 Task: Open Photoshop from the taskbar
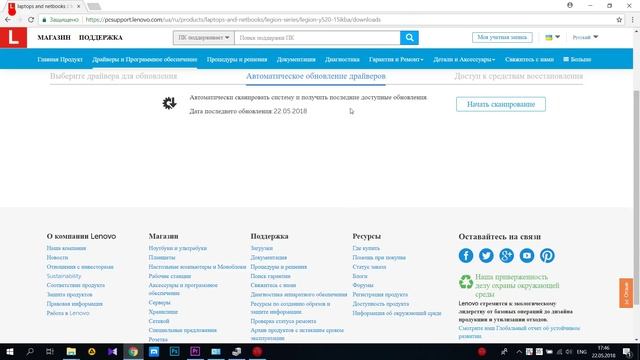coord(174,351)
